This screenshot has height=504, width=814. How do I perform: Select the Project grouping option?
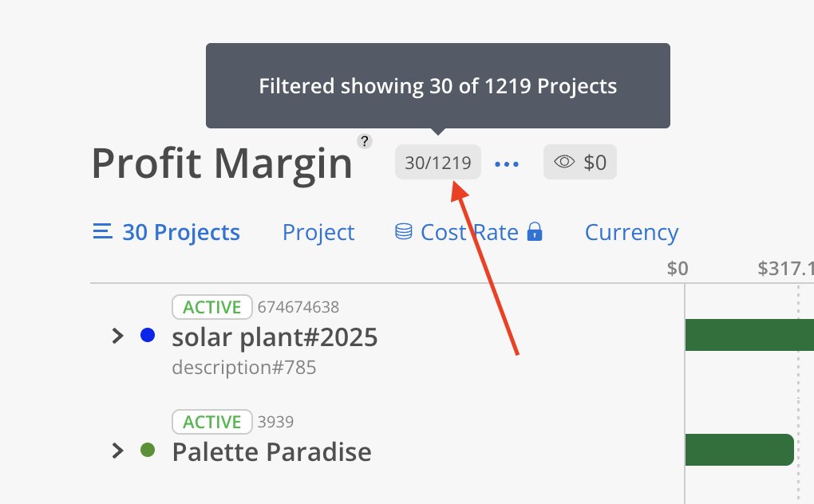point(318,232)
